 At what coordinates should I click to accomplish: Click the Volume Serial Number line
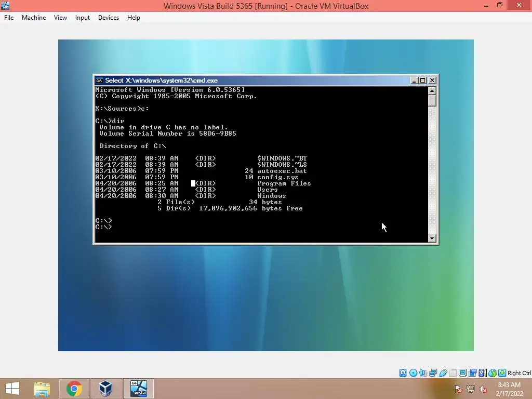(x=168, y=134)
